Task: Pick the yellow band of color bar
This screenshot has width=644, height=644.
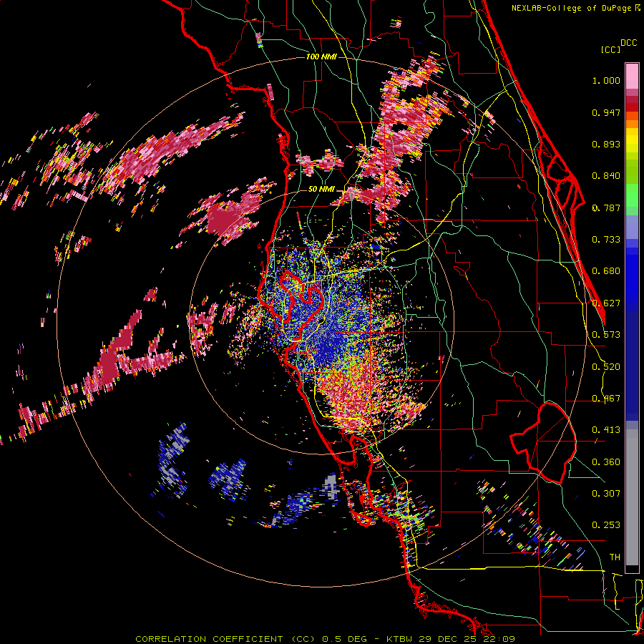Action: click(632, 142)
